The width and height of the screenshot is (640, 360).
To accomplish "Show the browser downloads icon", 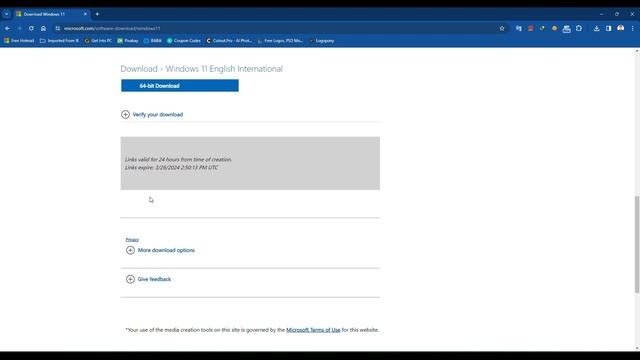I will click(x=596, y=29).
